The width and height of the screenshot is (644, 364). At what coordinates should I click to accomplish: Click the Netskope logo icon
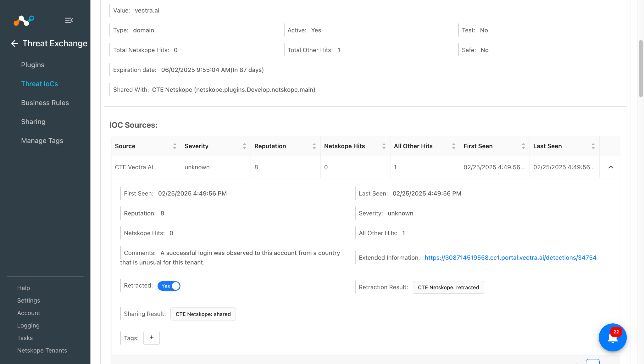pos(24,21)
